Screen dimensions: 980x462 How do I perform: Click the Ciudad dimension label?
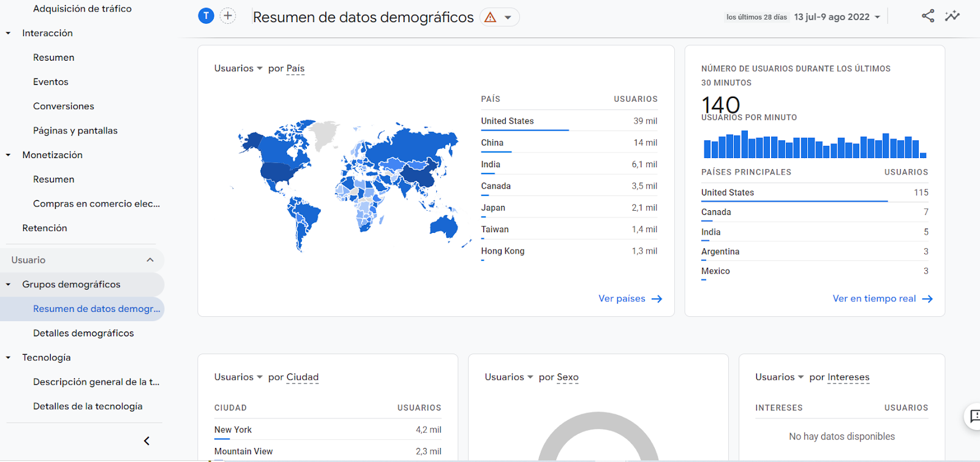pos(303,377)
